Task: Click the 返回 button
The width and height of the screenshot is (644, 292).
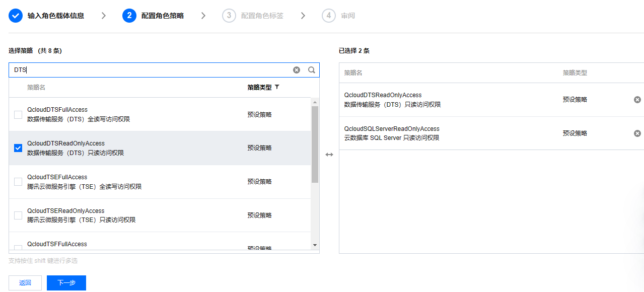Action: [25, 283]
